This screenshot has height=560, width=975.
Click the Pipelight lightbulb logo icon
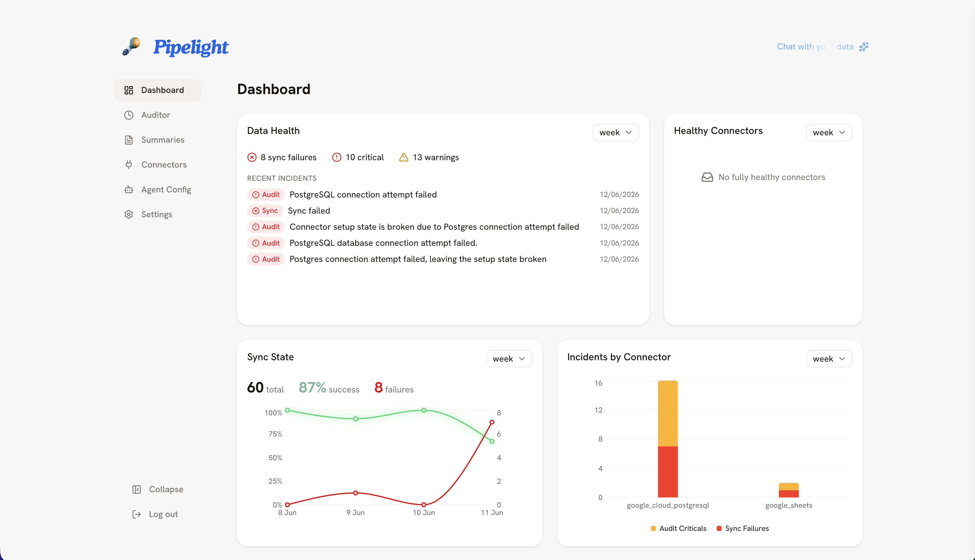[x=131, y=47]
